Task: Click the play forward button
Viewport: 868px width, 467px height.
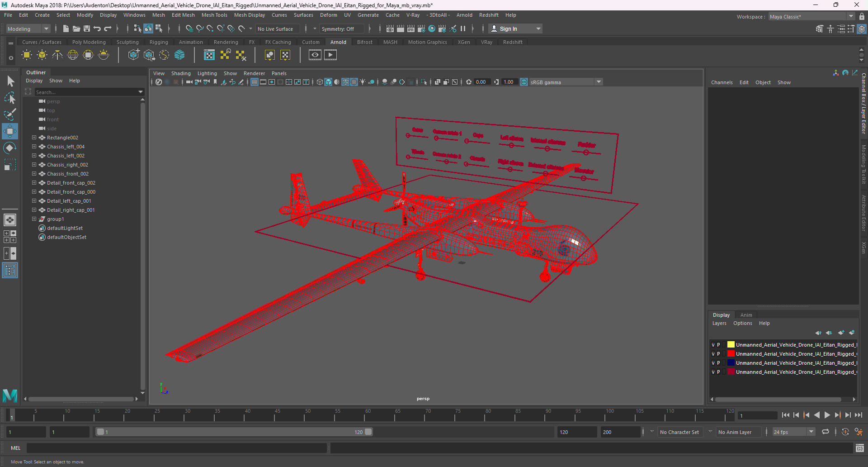Action: [x=827, y=415]
